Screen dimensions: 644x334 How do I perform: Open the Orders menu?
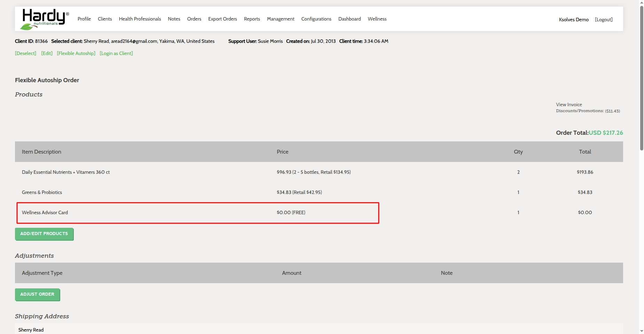pyautogui.click(x=194, y=19)
